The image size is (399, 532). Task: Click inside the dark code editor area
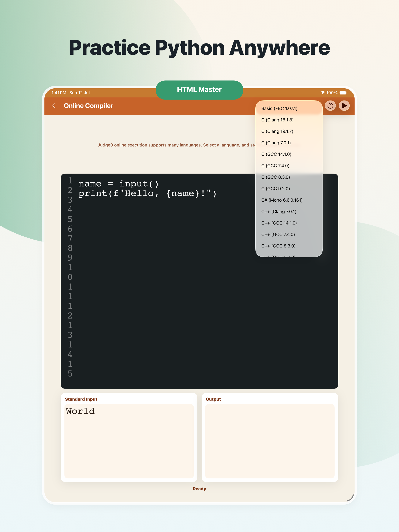[199, 281]
